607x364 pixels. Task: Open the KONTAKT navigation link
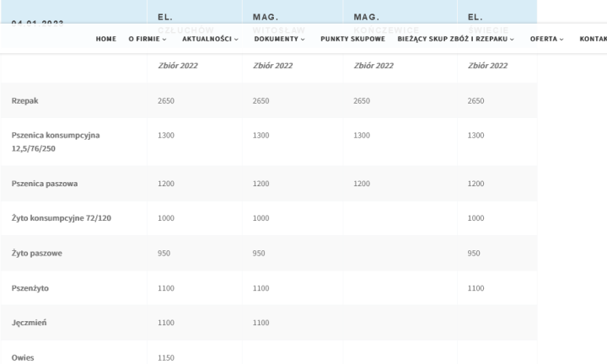pyautogui.click(x=593, y=39)
